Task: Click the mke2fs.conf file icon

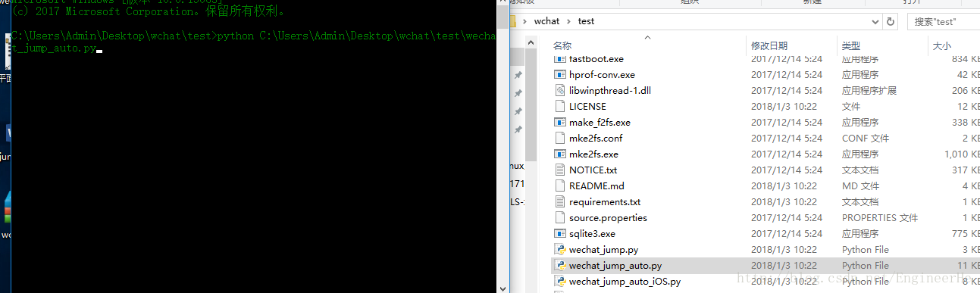Action: click(x=560, y=138)
